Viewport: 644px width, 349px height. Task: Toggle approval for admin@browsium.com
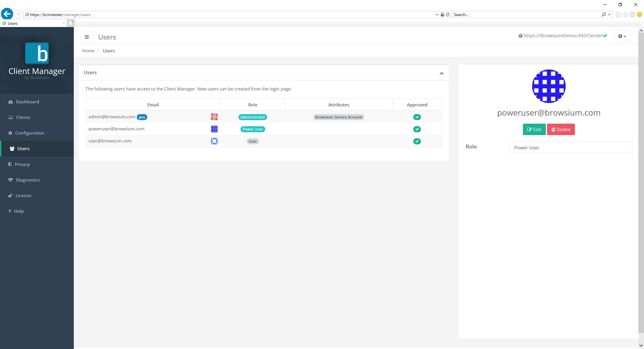pyautogui.click(x=417, y=117)
